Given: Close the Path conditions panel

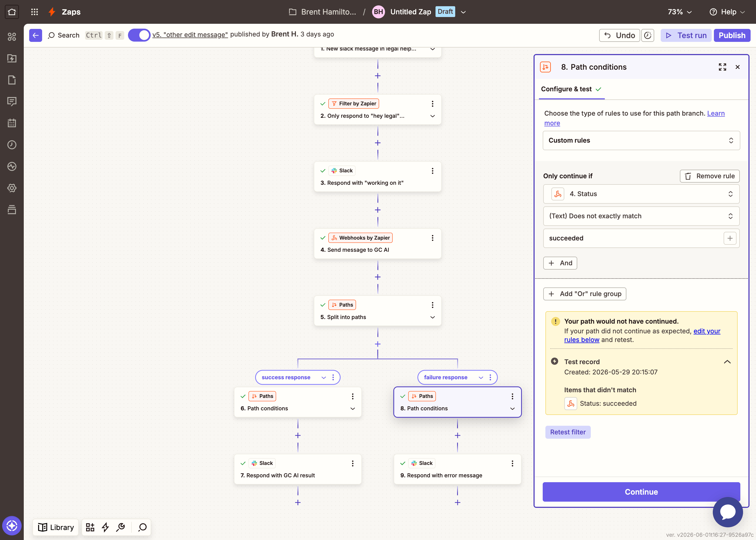Looking at the screenshot, I should (738, 67).
